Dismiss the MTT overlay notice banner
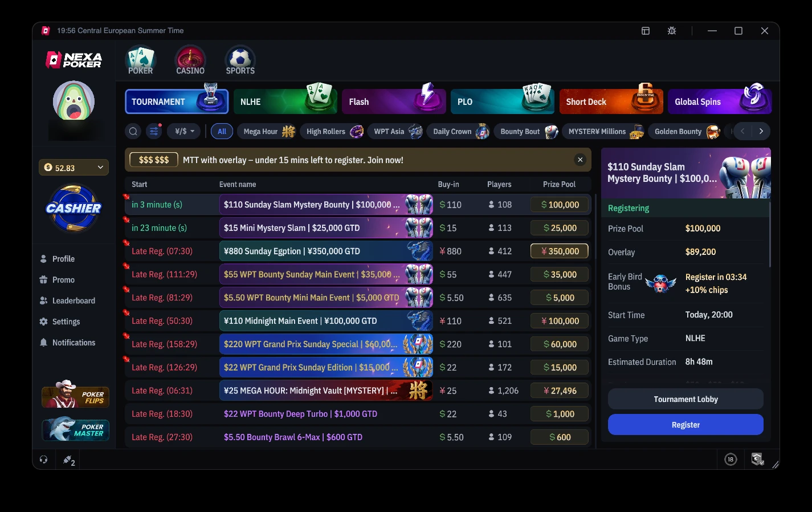Image resolution: width=812 pixels, height=512 pixels. click(580, 160)
